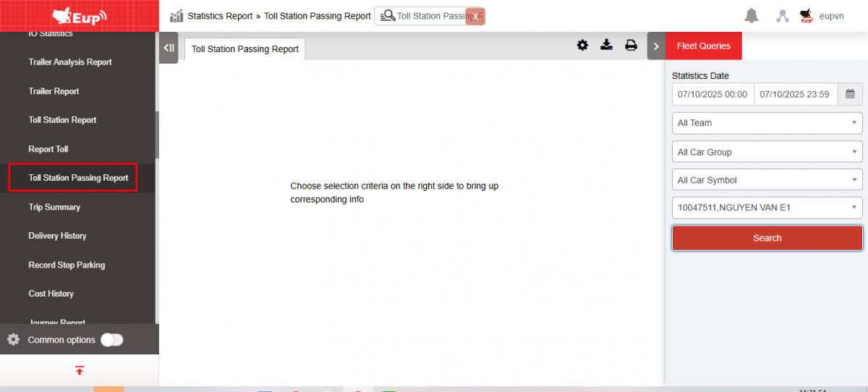Screen dimensions: 868x392
Task: Click the red scroll-to-top arrow icon
Action: [80, 370]
